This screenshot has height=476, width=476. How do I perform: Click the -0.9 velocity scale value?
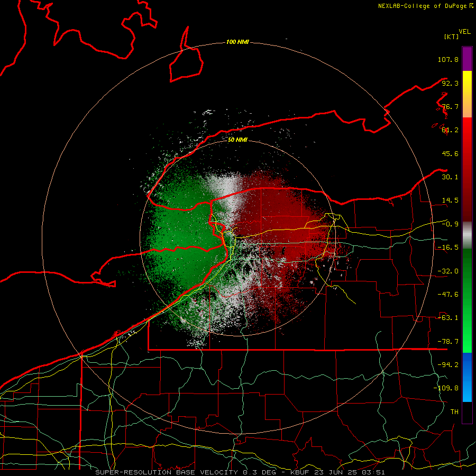450,224
